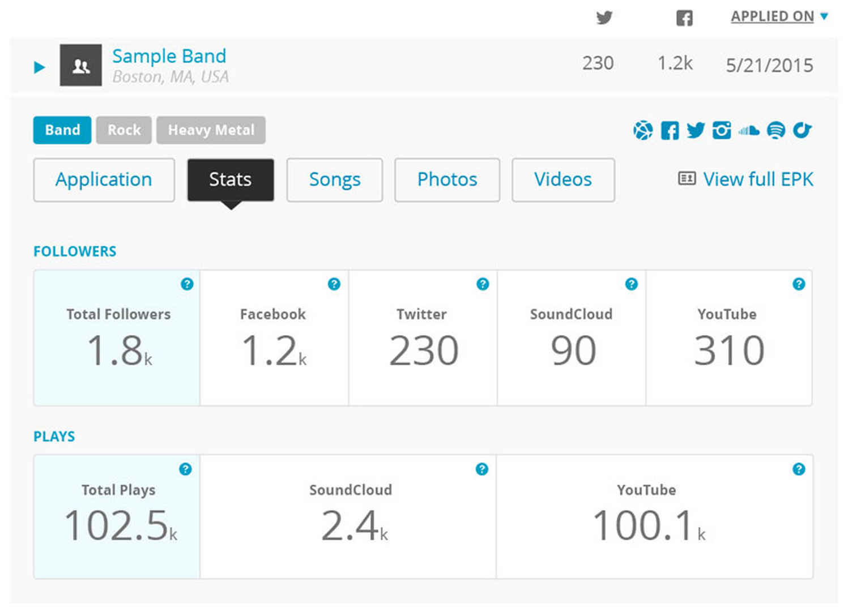
Task: Click help icon on YouTube plays card
Action: coord(799,469)
